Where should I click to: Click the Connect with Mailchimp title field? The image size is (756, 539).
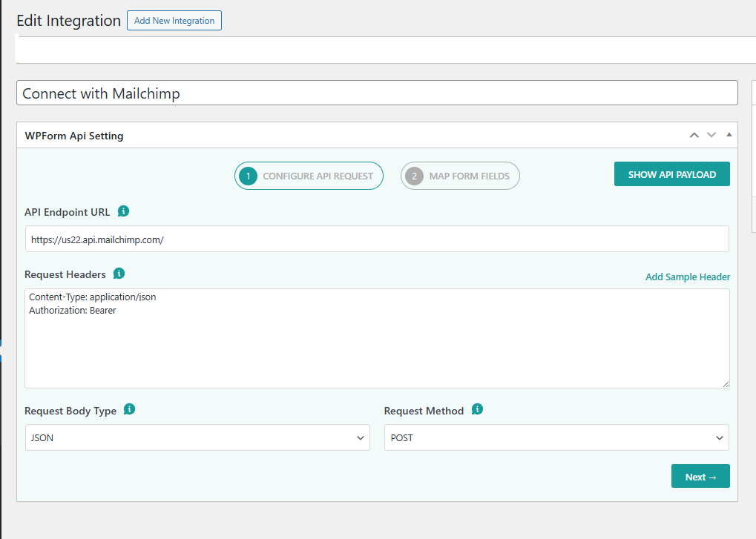pyautogui.click(x=377, y=92)
